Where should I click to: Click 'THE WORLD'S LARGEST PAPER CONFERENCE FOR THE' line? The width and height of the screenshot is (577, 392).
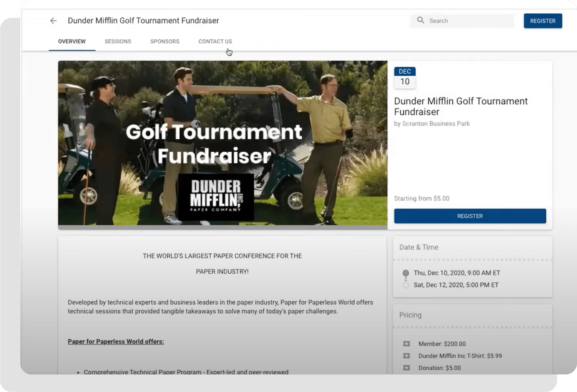[x=222, y=256]
